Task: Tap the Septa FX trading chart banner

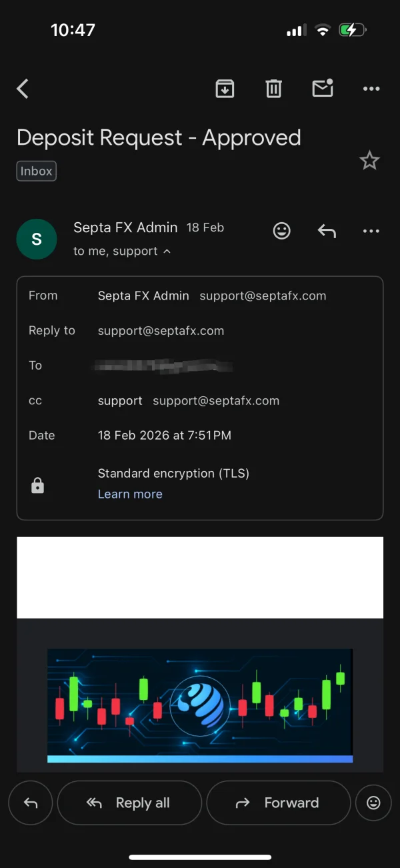Action: coord(200,705)
